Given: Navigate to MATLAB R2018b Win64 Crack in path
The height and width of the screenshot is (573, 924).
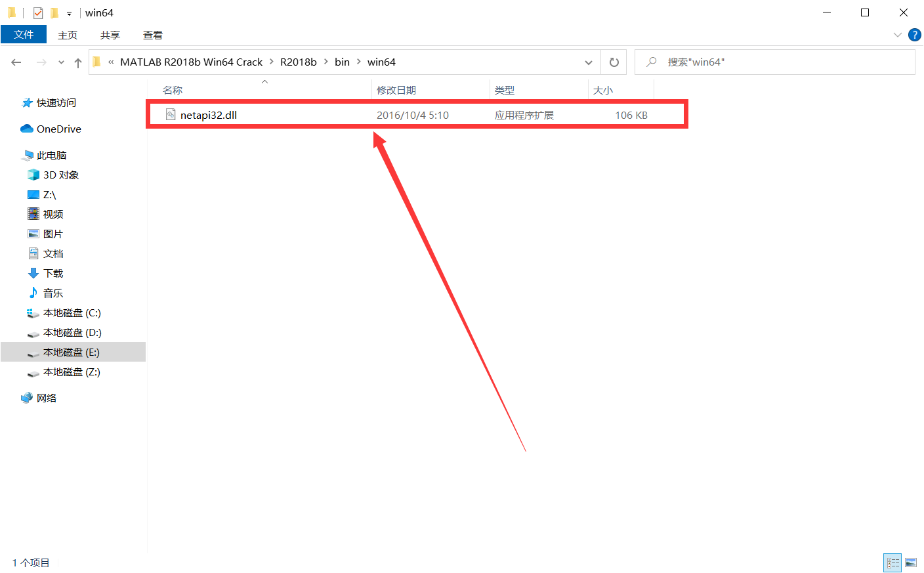Looking at the screenshot, I should point(191,62).
